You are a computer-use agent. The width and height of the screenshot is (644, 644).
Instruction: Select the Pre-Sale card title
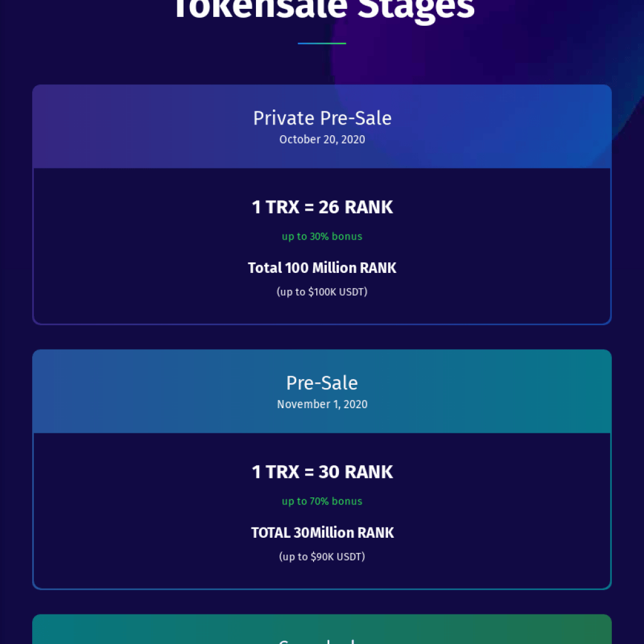point(322,383)
